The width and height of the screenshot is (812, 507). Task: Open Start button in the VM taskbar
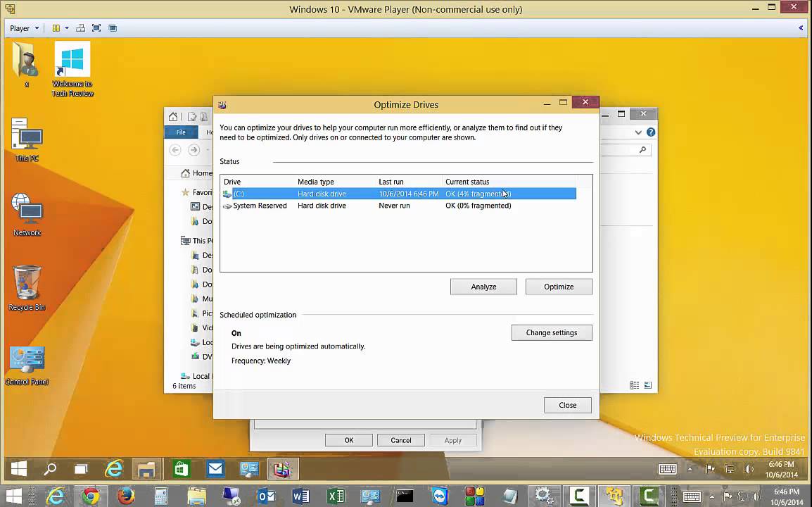pos(18,469)
